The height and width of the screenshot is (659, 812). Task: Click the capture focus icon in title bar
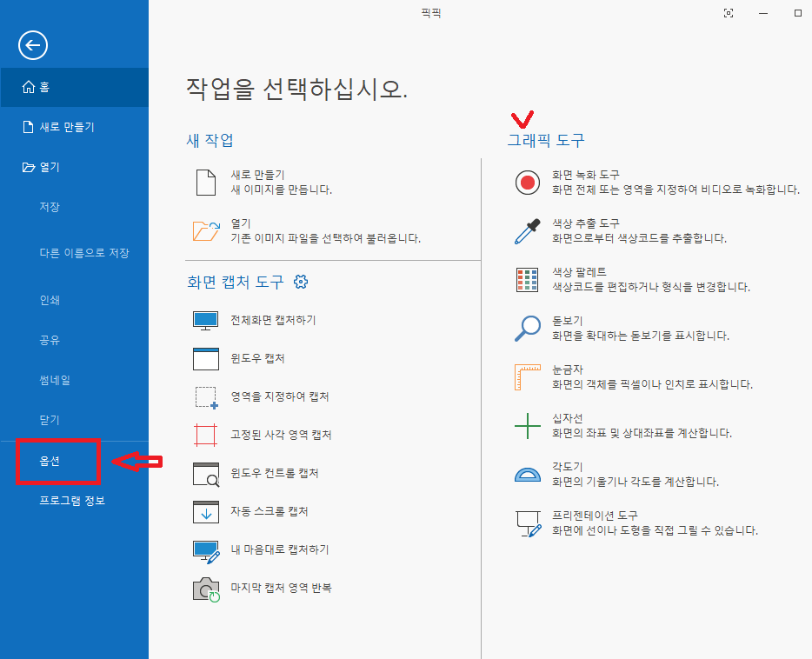[729, 13]
